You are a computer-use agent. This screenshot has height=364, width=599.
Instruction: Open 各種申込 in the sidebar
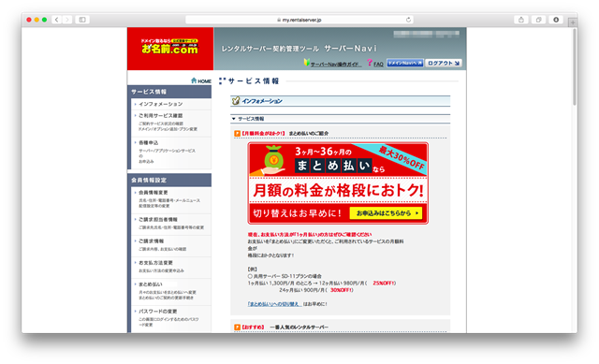pos(148,142)
